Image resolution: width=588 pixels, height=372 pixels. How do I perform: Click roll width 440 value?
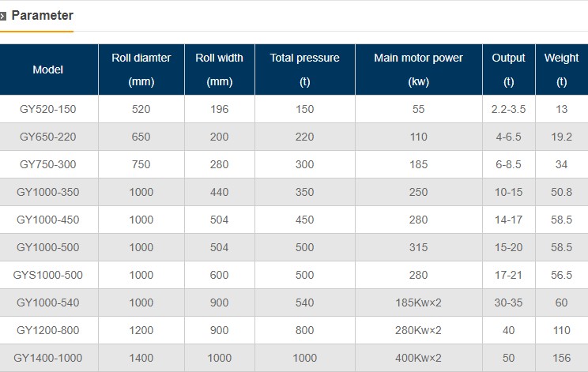[x=220, y=192]
